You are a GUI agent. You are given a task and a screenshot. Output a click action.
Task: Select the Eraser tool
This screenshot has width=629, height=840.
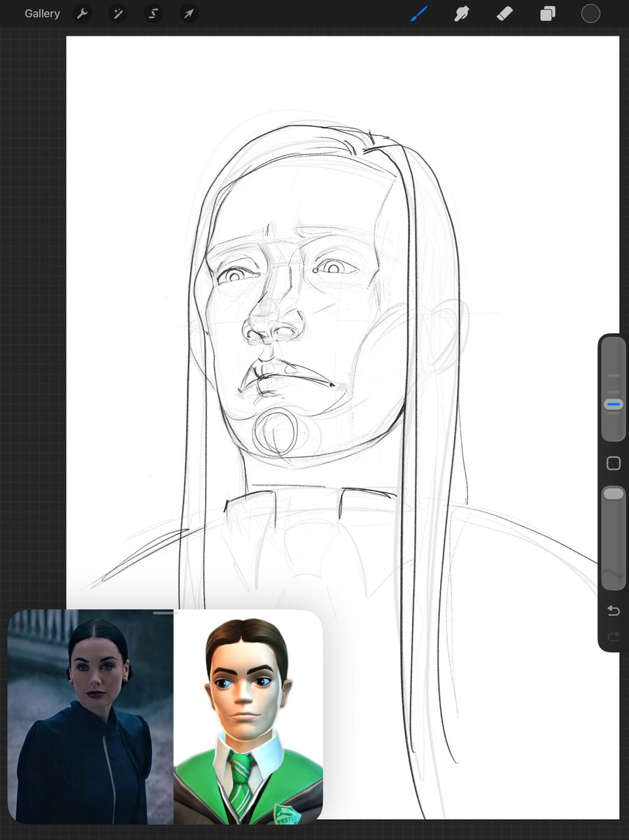point(504,13)
